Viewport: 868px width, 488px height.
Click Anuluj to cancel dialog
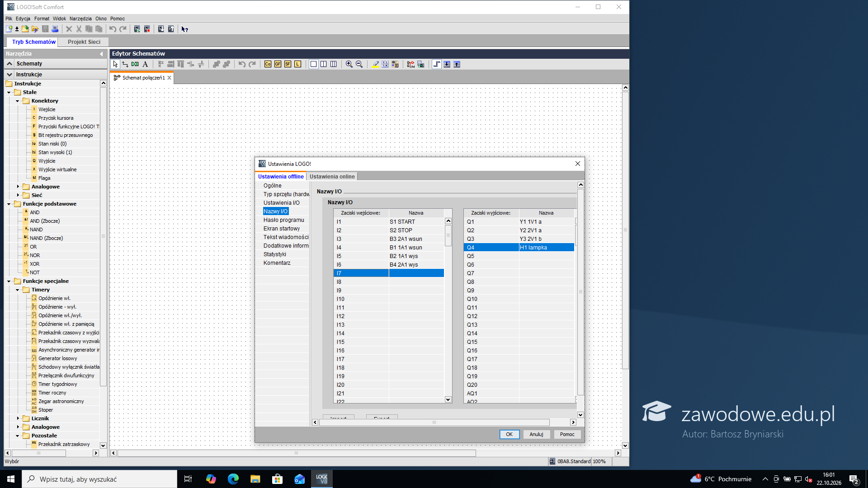(x=536, y=434)
